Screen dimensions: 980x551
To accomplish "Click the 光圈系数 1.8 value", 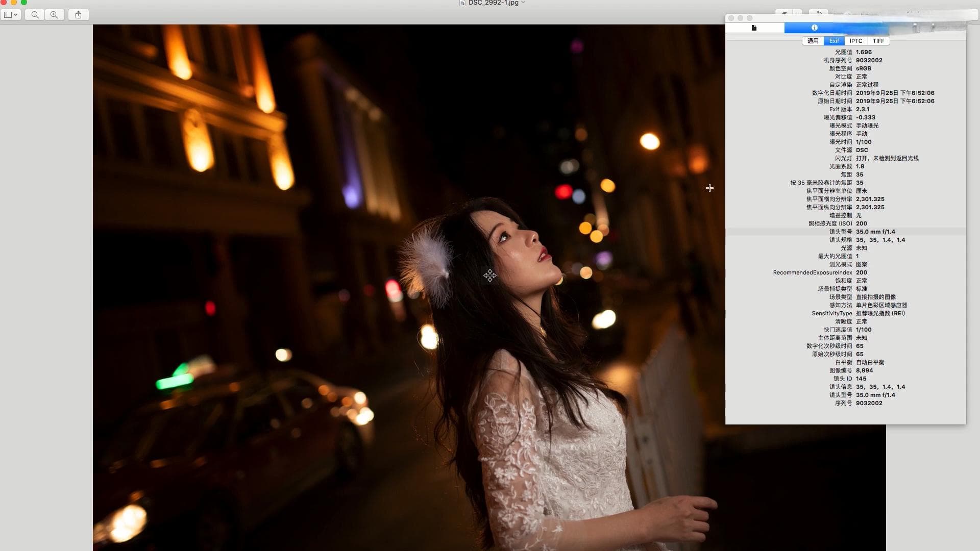I will point(860,166).
